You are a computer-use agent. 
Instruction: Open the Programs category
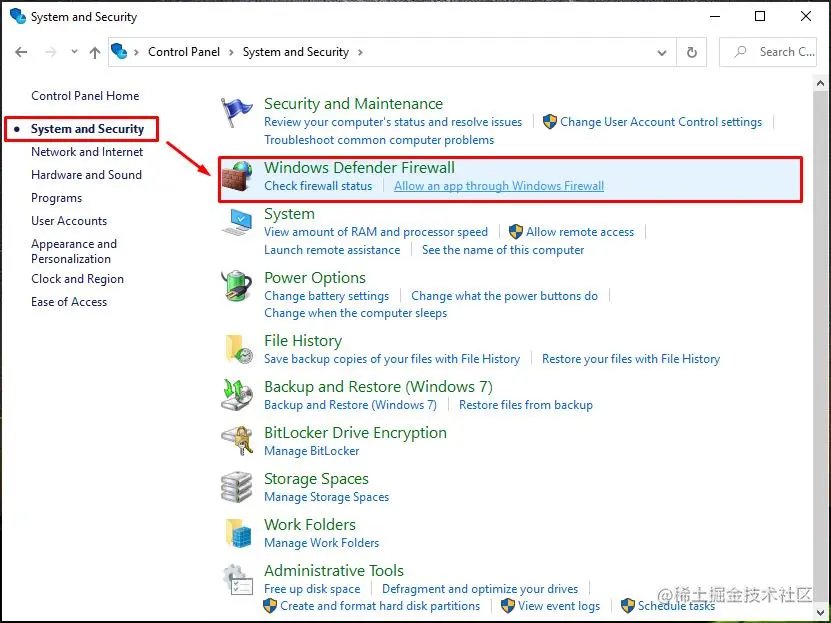pos(57,198)
